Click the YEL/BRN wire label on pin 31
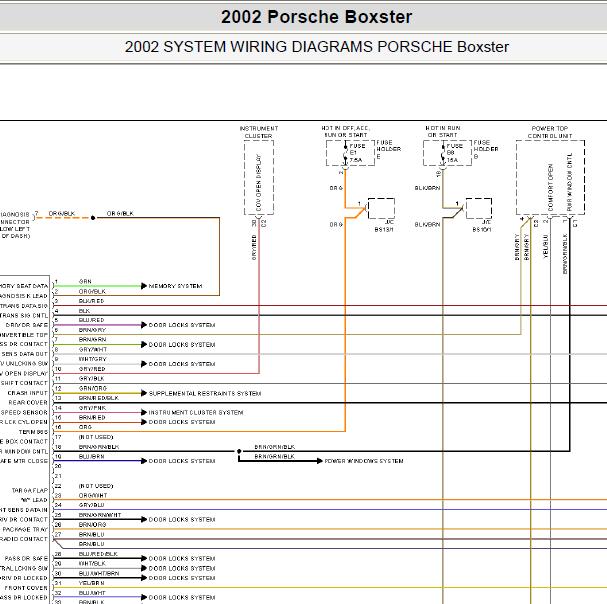This screenshot has height=604, width=607. (x=91, y=583)
